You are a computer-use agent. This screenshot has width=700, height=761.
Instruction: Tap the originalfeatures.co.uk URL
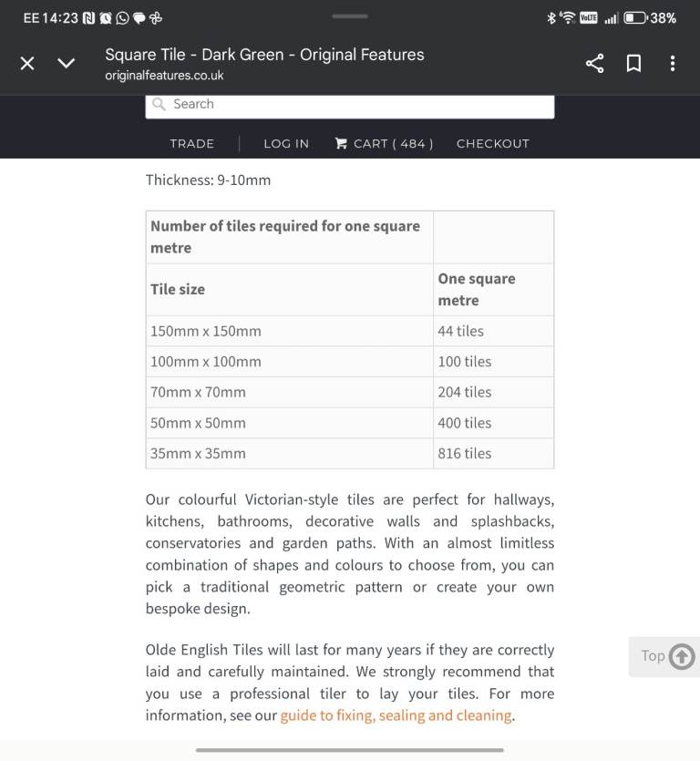[x=164, y=76]
